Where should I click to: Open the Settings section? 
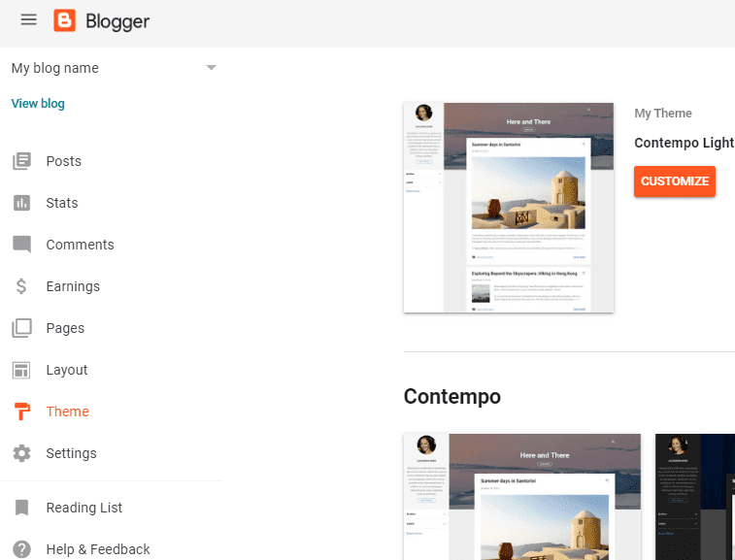click(71, 453)
